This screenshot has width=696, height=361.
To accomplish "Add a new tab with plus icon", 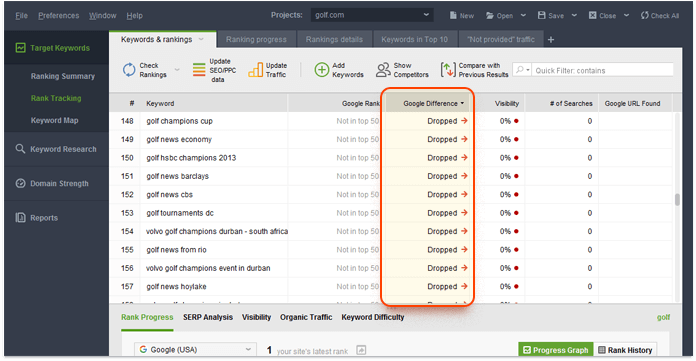I will point(551,40).
